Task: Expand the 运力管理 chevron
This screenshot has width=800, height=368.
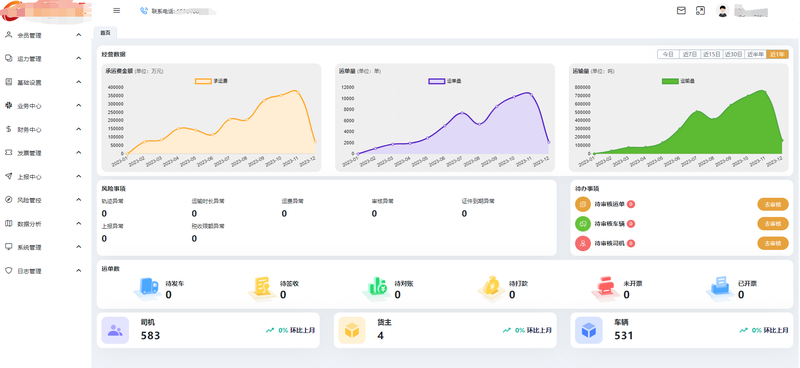Action: 79,58
